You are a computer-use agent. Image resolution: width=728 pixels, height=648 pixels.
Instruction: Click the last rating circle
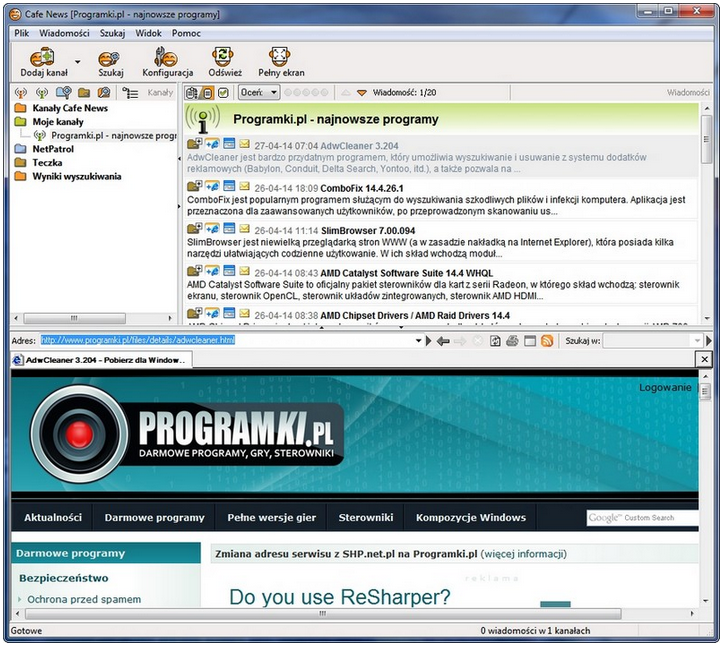[324, 92]
